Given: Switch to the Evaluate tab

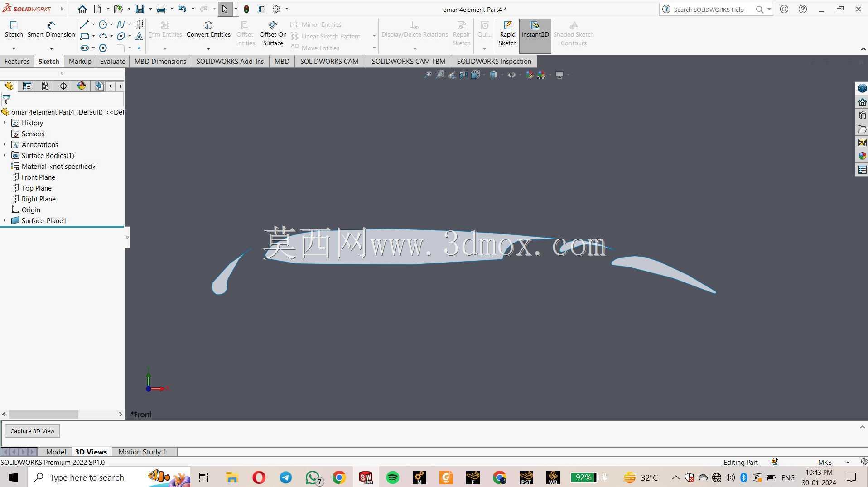Looking at the screenshot, I should click(112, 61).
